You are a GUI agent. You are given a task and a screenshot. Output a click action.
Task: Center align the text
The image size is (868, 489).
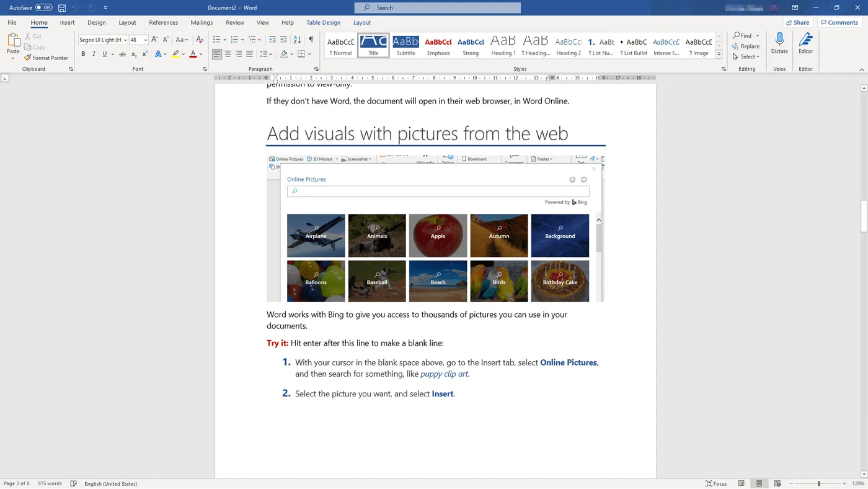[228, 54]
